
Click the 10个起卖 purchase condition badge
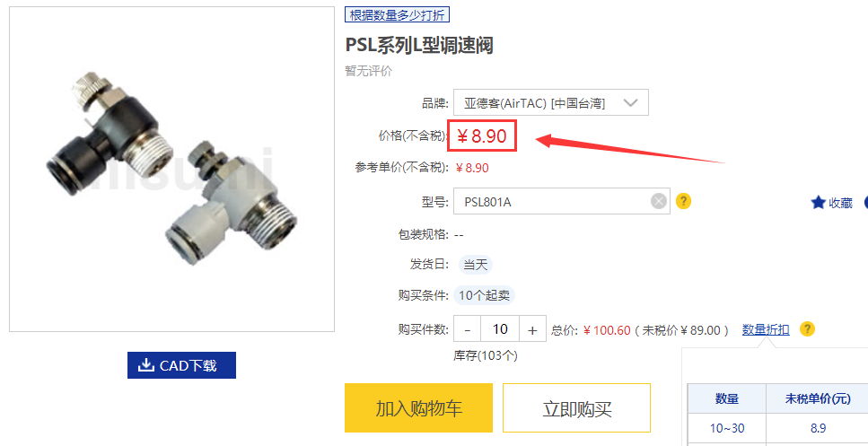point(485,295)
